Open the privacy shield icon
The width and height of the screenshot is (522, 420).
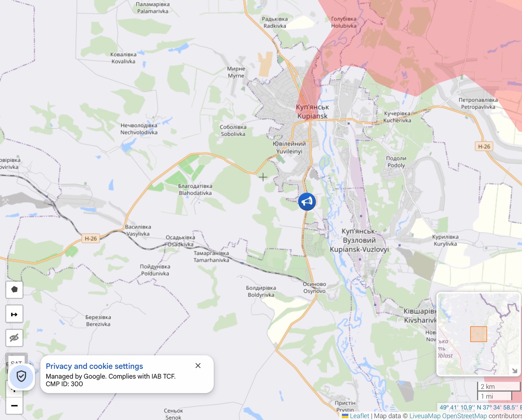[x=21, y=377]
